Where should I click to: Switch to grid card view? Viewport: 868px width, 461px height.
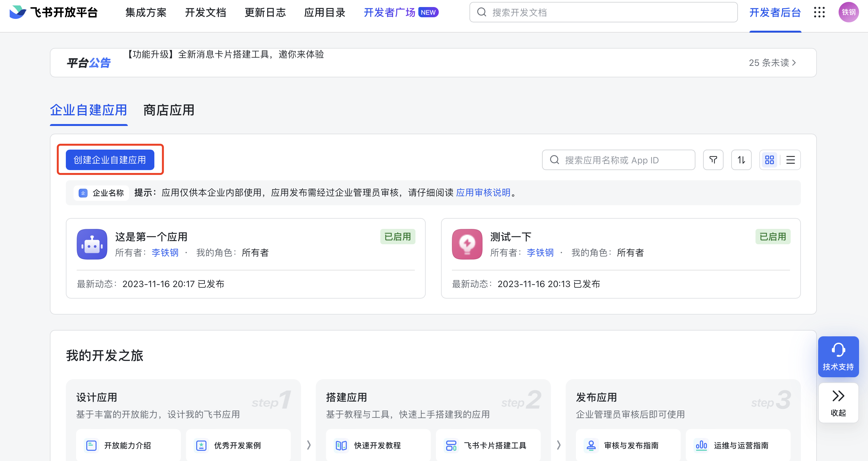point(769,160)
